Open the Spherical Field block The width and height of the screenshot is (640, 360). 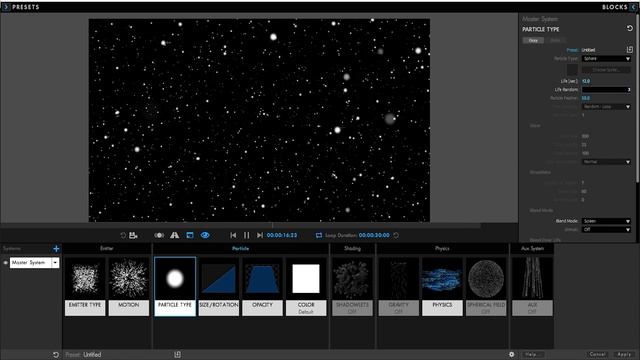pos(486,287)
